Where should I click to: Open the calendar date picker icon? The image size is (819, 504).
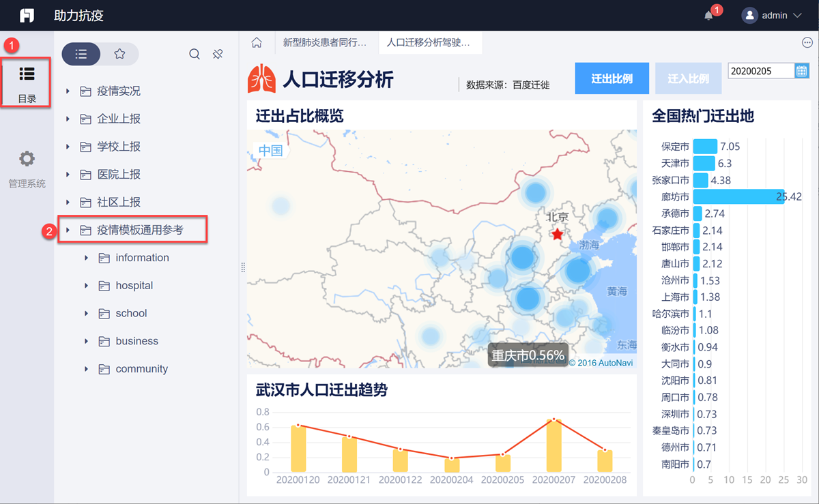[x=801, y=71]
